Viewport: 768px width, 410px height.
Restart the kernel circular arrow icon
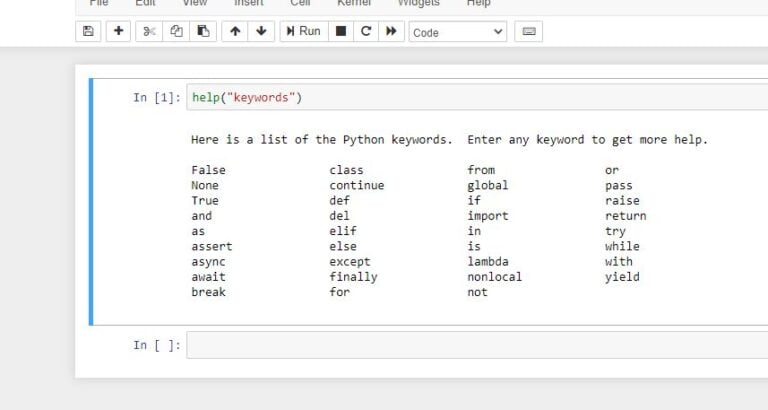pyautogui.click(x=366, y=31)
